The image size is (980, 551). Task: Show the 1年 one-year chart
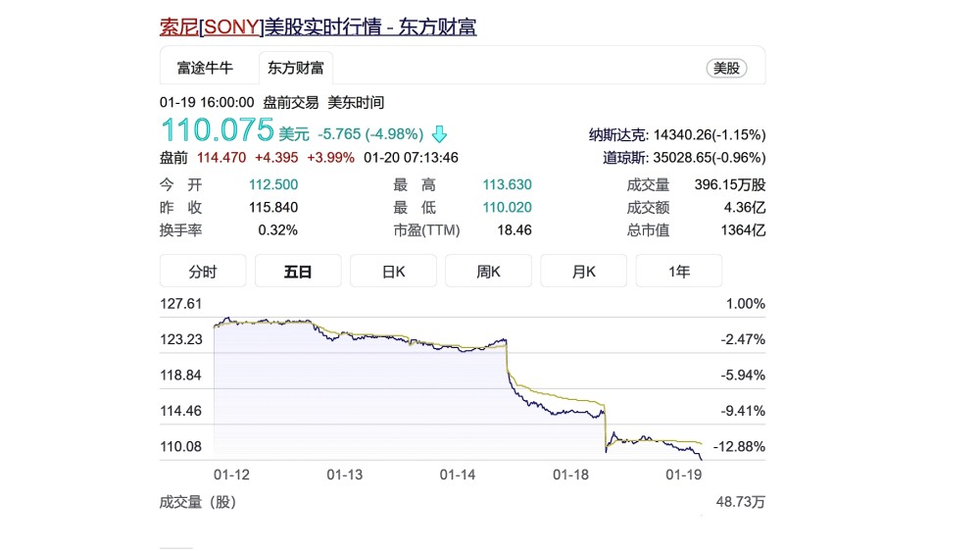coord(678,272)
